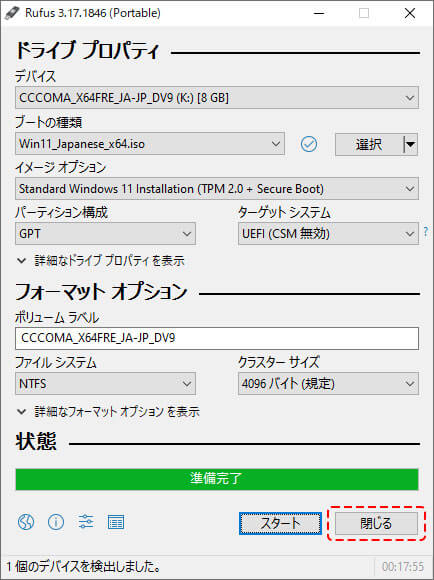434x580 pixels.
Task: Open the image option dropdown Standard Windows 11 Installation
Action: point(217,189)
